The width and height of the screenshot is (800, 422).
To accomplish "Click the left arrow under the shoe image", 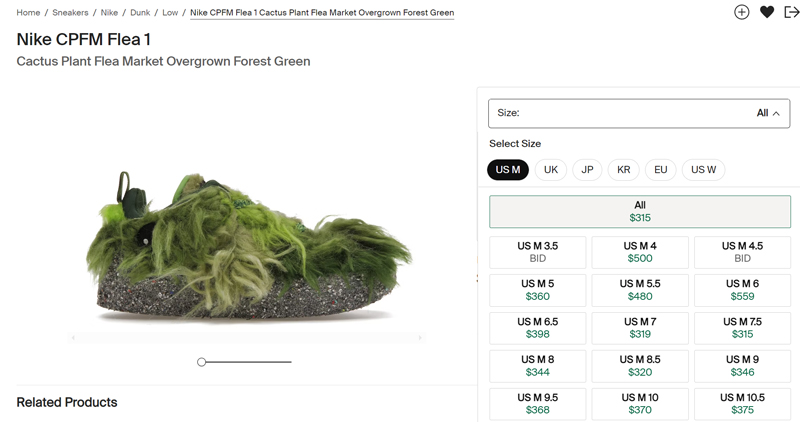I will (x=72, y=339).
